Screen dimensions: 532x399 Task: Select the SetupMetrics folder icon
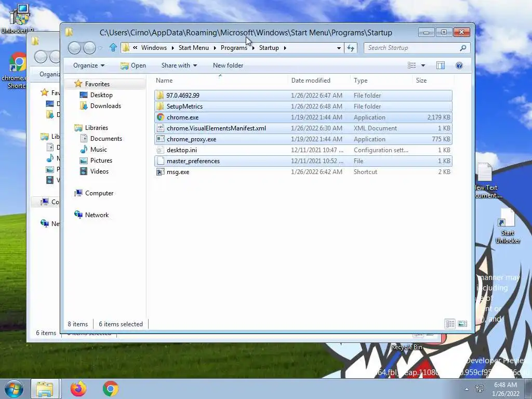tap(161, 107)
